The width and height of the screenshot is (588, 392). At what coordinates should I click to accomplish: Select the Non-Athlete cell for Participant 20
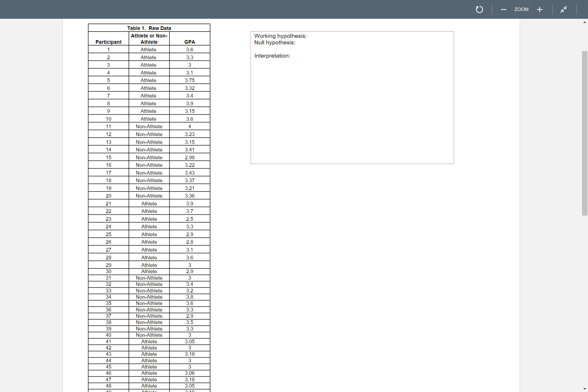coord(149,196)
